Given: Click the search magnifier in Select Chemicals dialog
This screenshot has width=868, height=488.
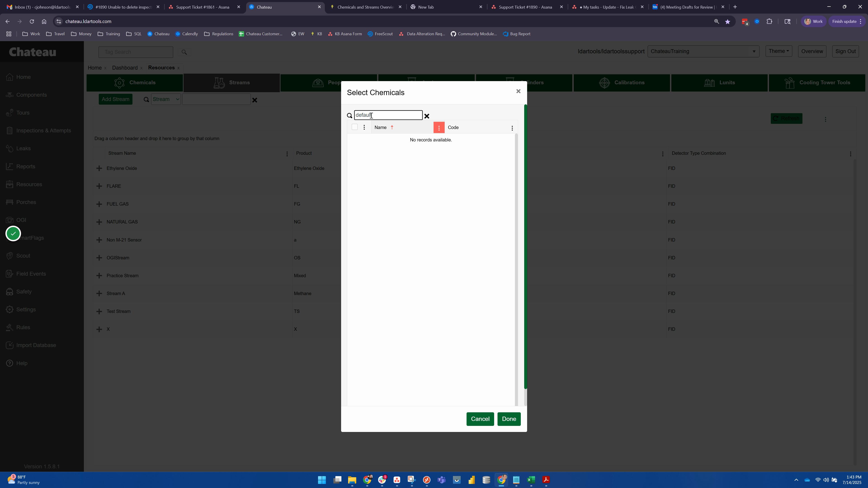Looking at the screenshot, I should [349, 115].
